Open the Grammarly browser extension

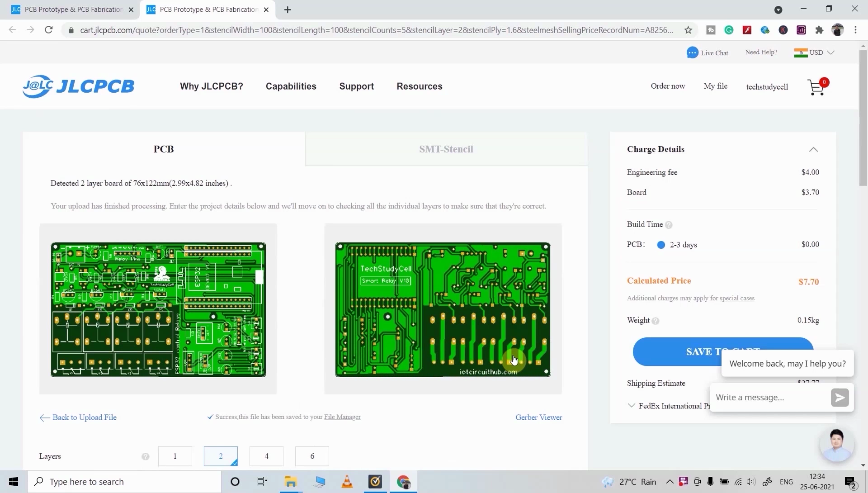[729, 30]
